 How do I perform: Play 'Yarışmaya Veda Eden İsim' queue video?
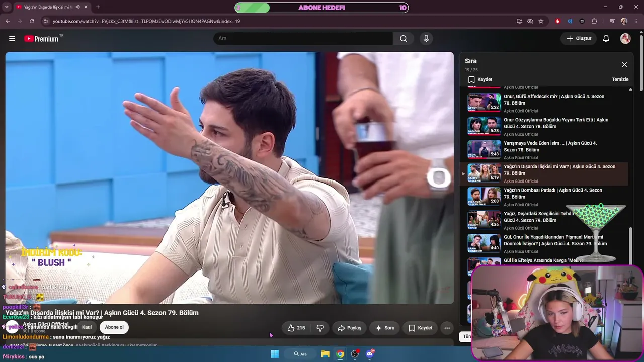click(544, 150)
